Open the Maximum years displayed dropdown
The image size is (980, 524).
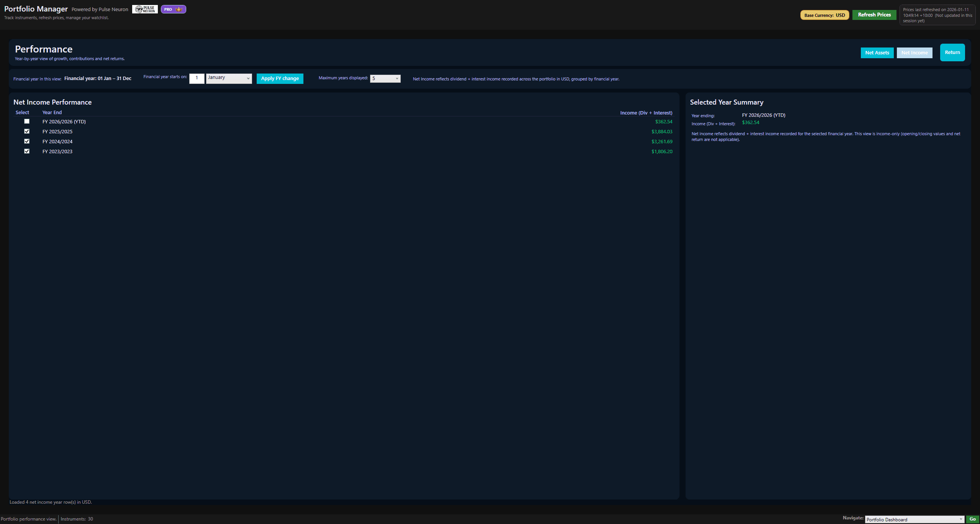point(385,79)
